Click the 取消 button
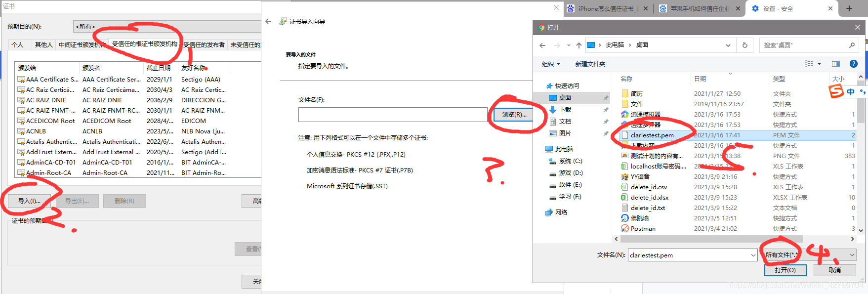 pyautogui.click(x=835, y=270)
